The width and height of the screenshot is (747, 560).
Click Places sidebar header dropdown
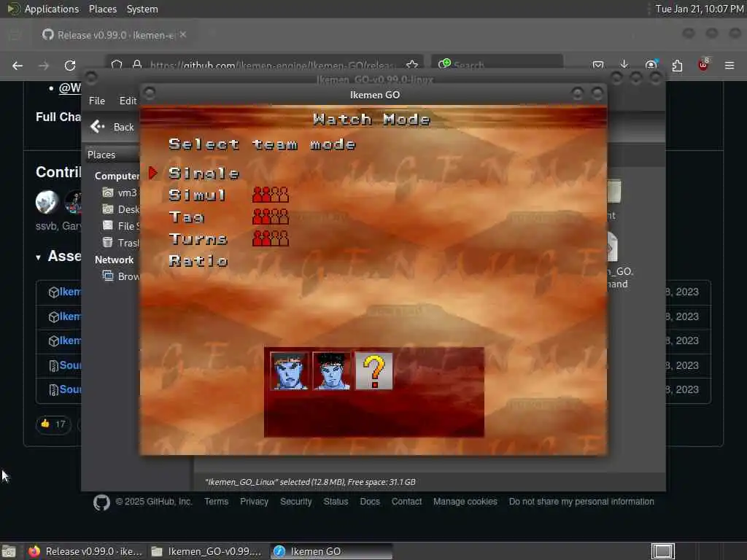(x=112, y=155)
